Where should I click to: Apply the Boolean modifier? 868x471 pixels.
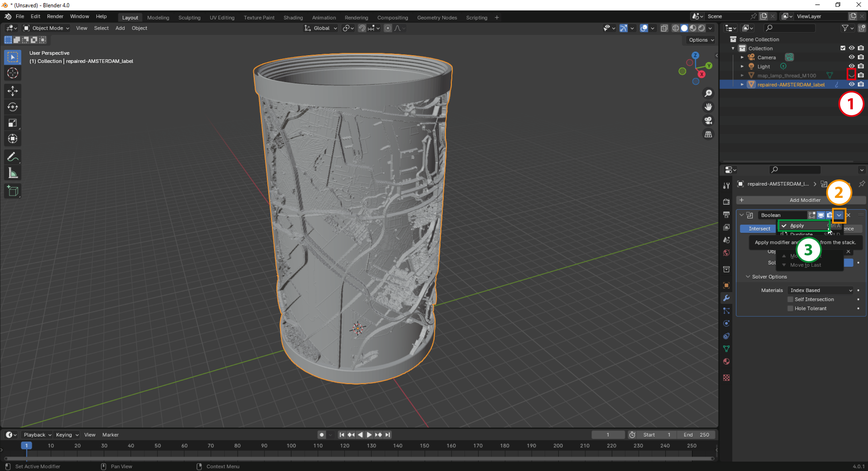(x=797, y=225)
